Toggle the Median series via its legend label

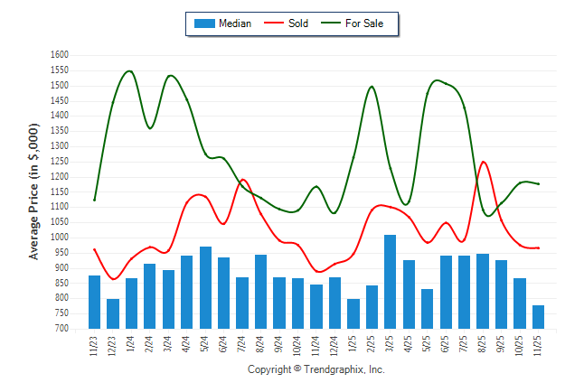point(235,23)
